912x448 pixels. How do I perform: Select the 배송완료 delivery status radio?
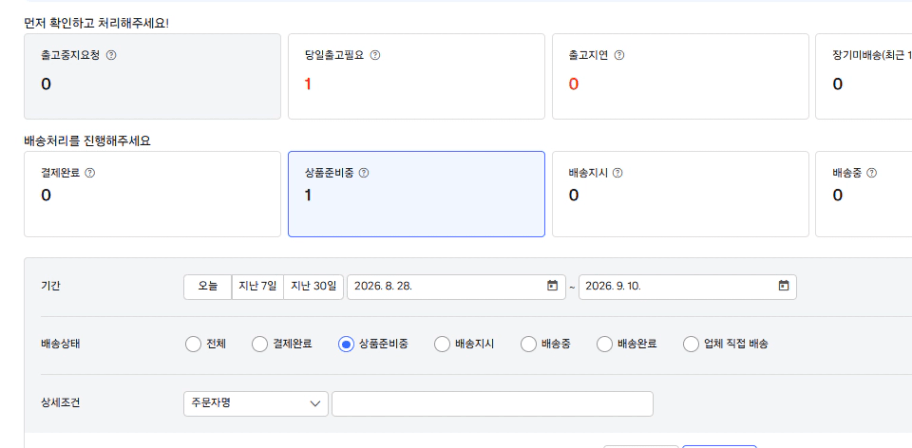tap(605, 344)
